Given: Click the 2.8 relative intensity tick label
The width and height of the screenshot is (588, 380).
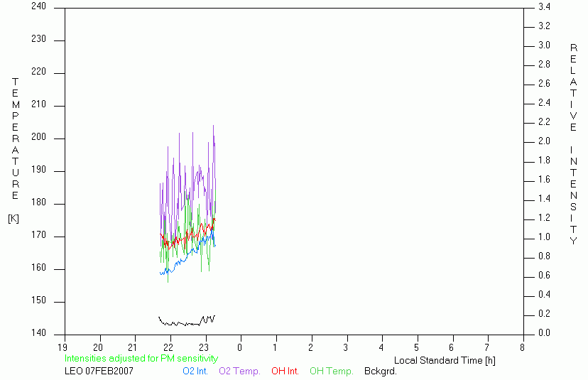Looking at the screenshot, I should [x=544, y=64].
